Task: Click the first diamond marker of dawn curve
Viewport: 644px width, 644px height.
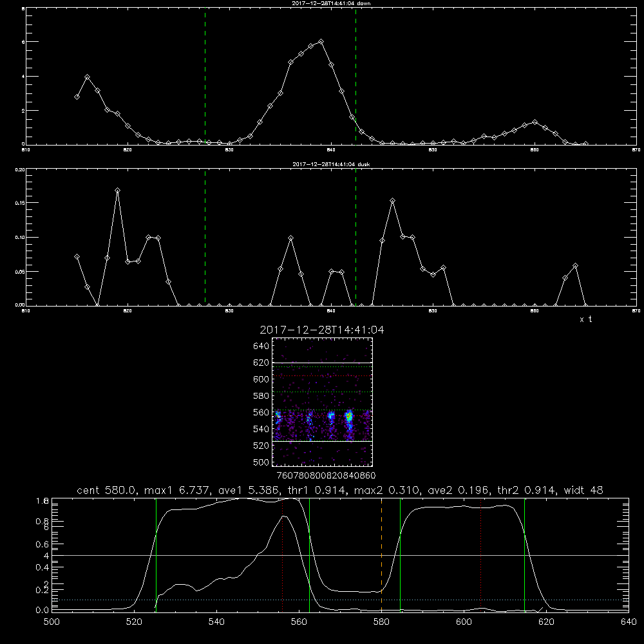Action: click(77, 97)
